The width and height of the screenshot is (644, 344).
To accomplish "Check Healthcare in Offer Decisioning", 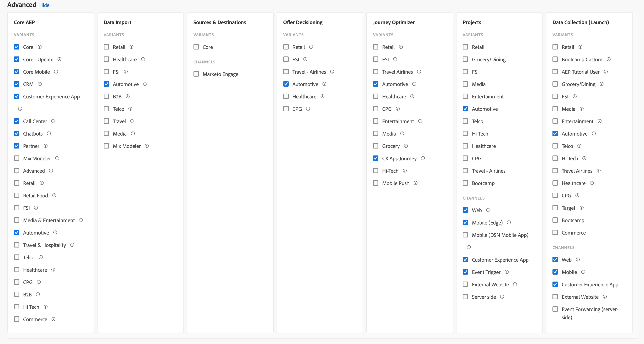I will (x=286, y=96).
